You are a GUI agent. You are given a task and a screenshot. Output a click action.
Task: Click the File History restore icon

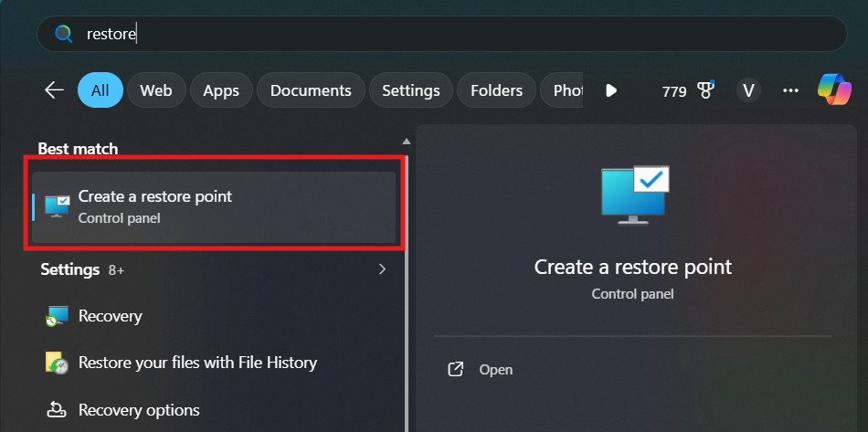click(58, 363)
